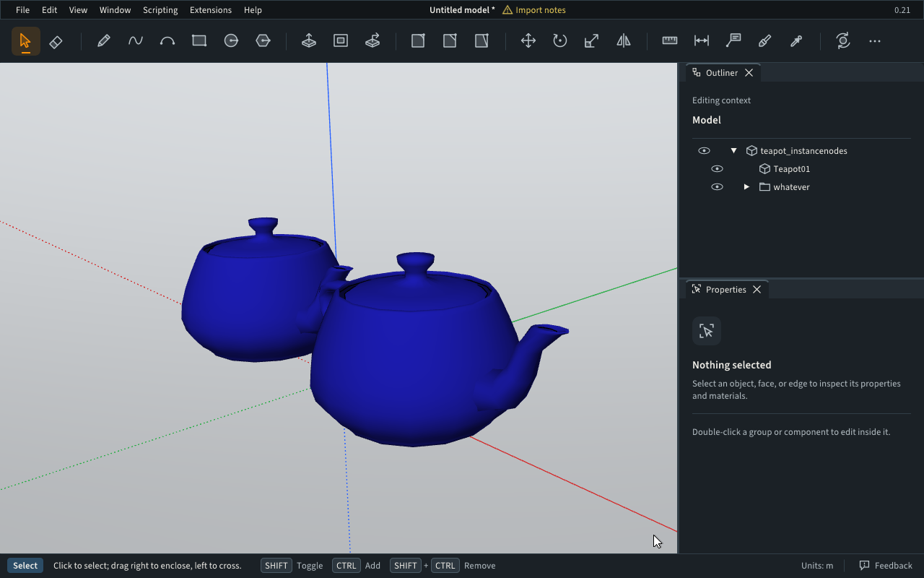Screen dimensions: 924x578
Task: Switch to the Arc tool
Action: 167,41
